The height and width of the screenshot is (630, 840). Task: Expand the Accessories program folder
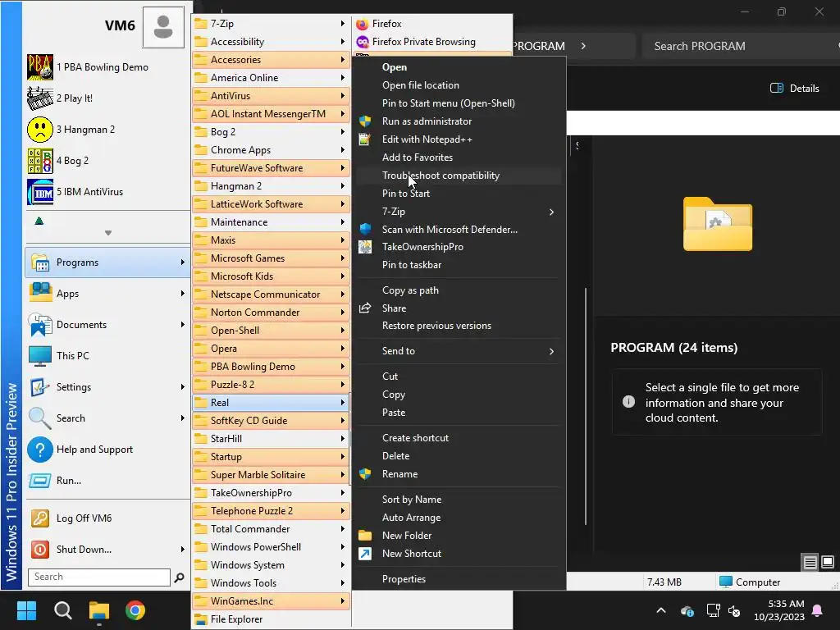271,59
